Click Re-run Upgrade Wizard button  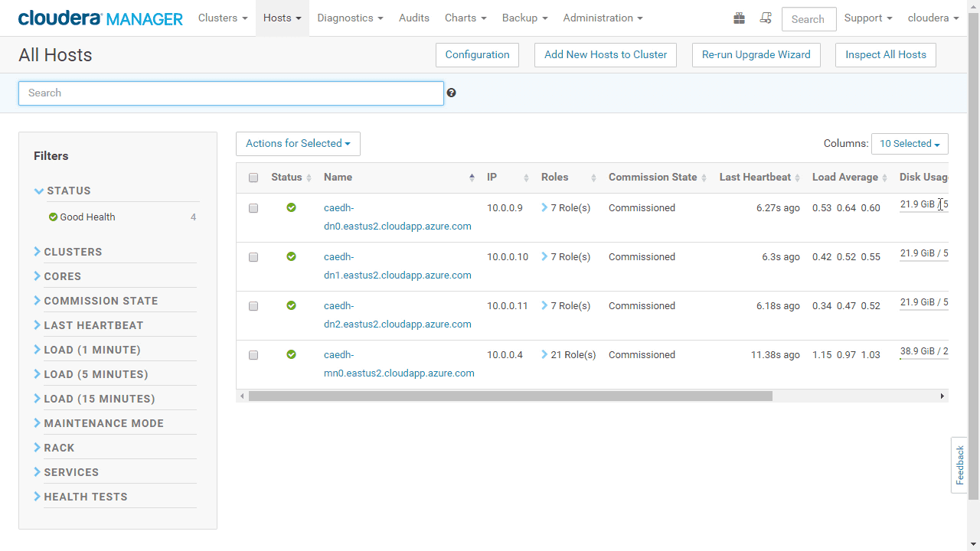(756, 54)
